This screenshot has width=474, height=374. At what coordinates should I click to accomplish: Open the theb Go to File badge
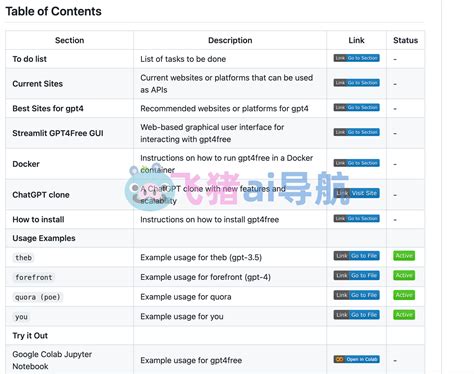tap(356, 256)
